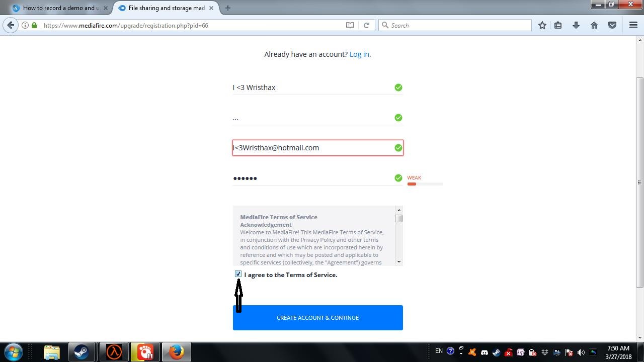
Task: Click the Avast tray icon
Action: coord(472,352)
